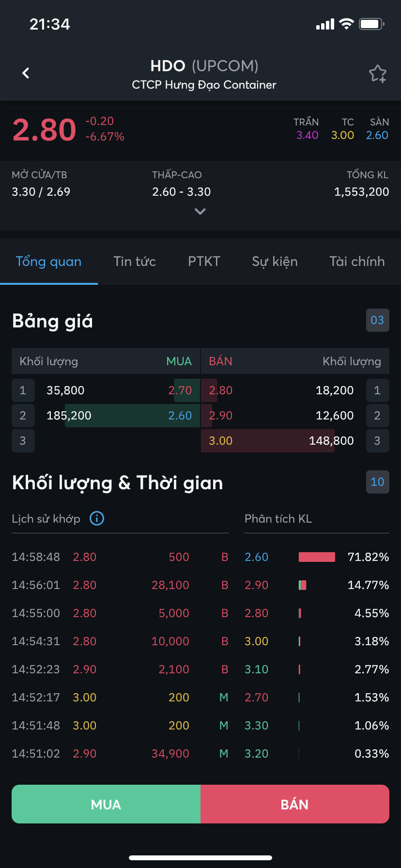401x868 pixels.
Task: Tap the info icon beside Lịch sử khớp
Action: point(97,519)
